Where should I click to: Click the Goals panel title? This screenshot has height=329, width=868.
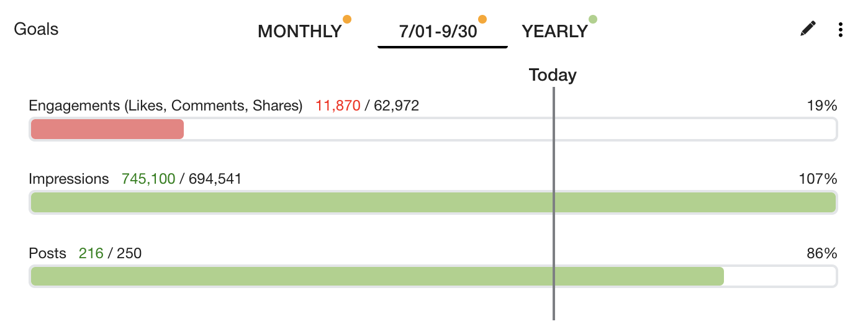coord(36,29)
